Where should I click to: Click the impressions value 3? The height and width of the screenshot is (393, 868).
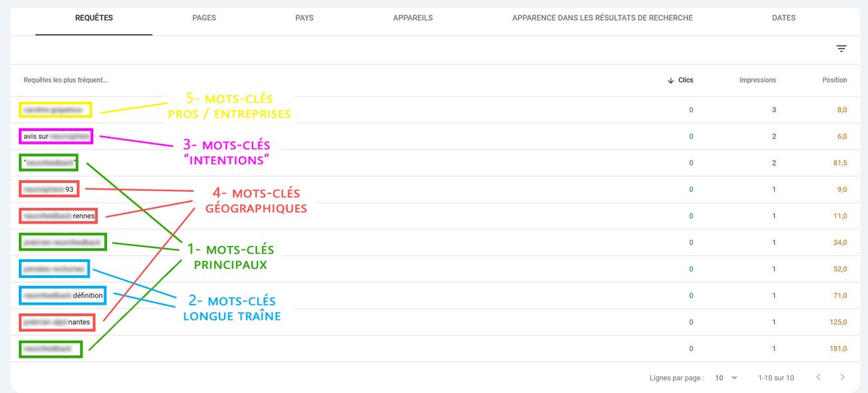pos(773,110)
